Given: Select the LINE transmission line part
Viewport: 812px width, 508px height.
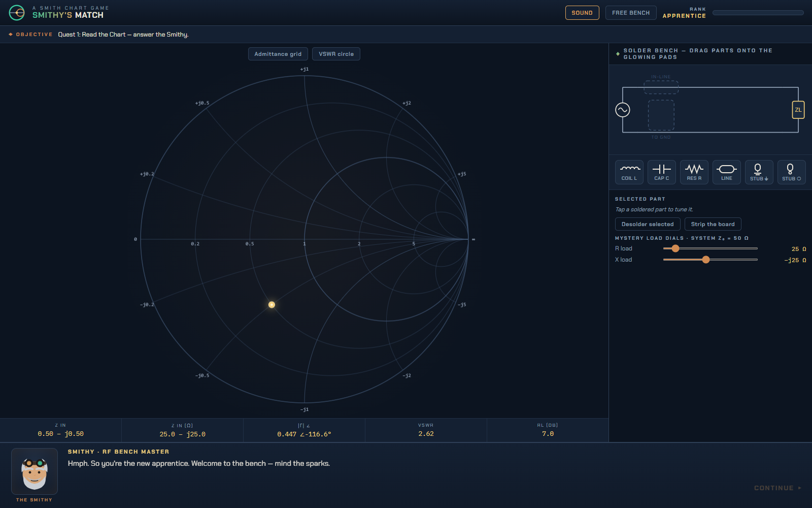Looking at the screenshot, I should point(727,172).
